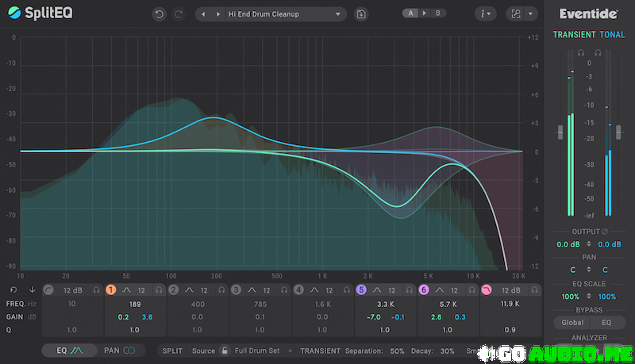Viewport: 635px width, 364px height.
Task: Open the info dropdown menu
Action: click(485, 13)
